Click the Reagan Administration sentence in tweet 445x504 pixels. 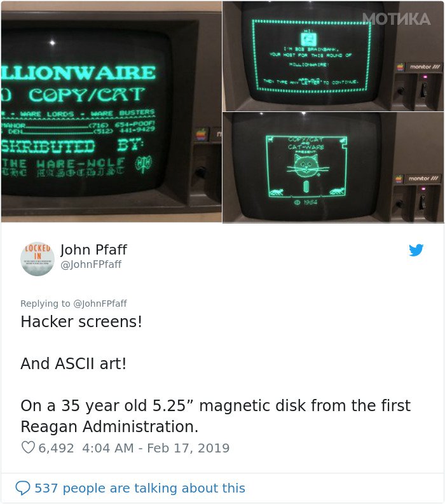pos(216,416)
